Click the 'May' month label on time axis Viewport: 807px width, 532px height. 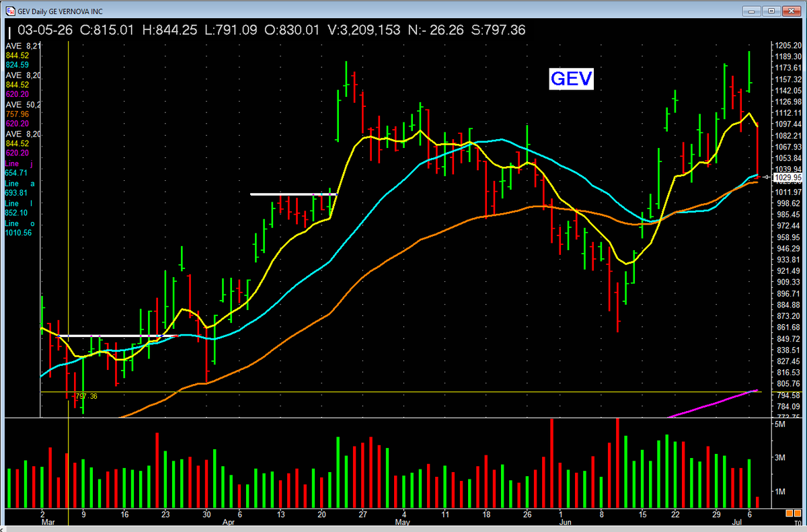(x=403, y=522)
